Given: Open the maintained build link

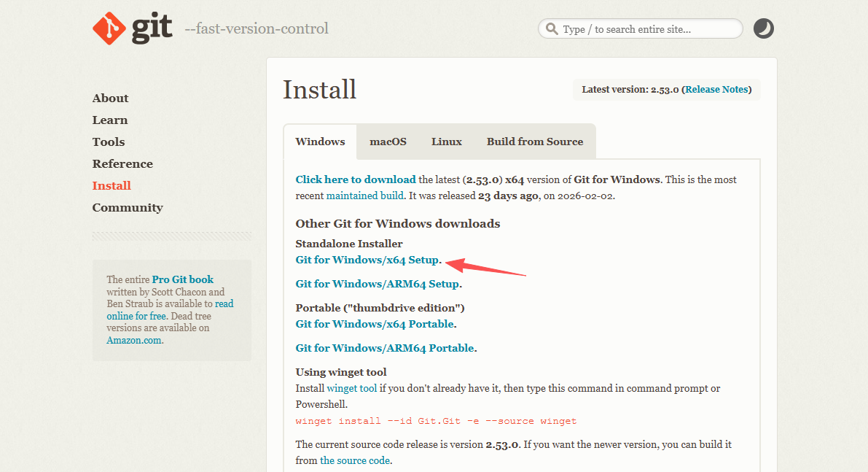Looking at the screenshot, I should [x=365, y=196].
